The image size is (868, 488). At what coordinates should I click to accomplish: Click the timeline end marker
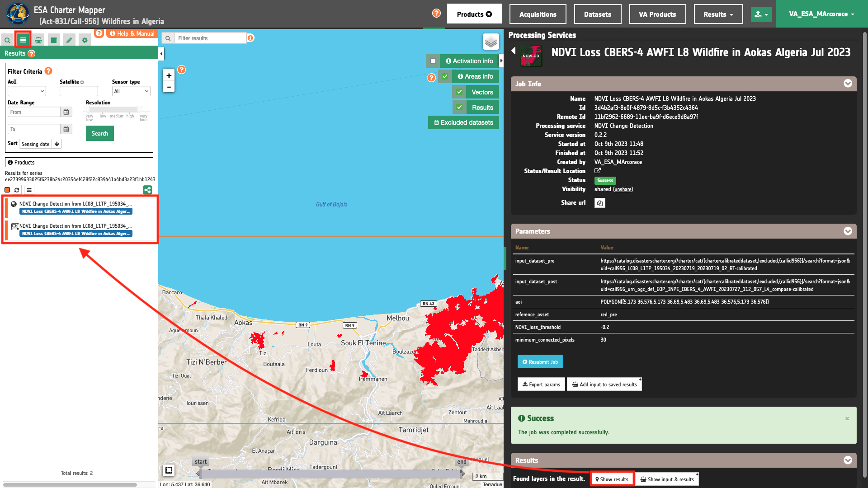(462, 462)
